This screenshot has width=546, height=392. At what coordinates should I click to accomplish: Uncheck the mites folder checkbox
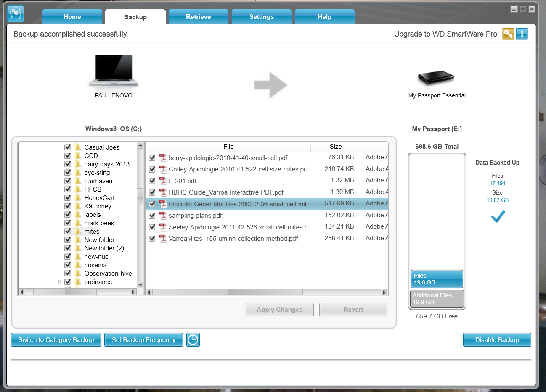tap(67, 231)
